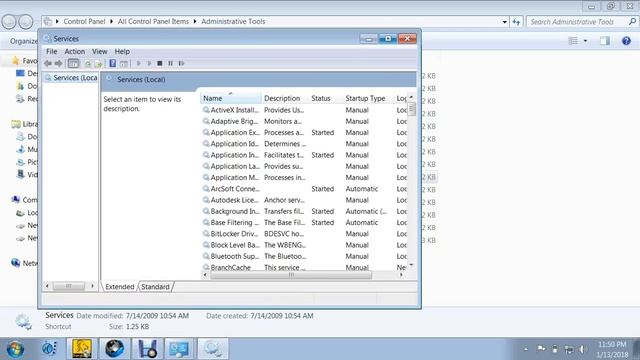Screen dimensions: 640x360
Task: Sort by the Status column header
Action: click(x=326, y=98)
